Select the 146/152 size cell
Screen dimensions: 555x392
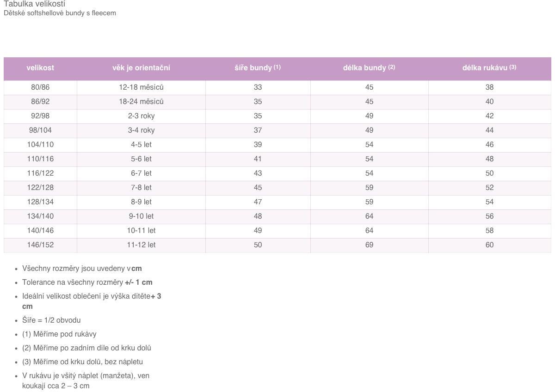tap(40, 245)
